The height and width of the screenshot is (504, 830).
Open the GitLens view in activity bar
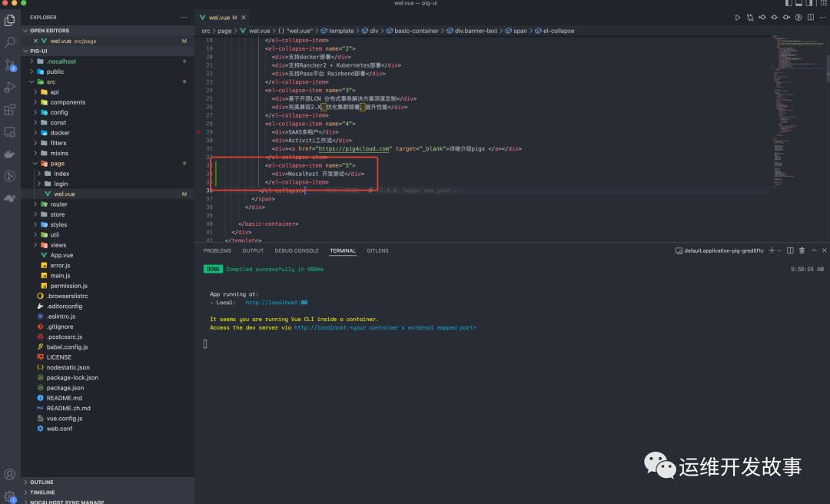[9, 176]
